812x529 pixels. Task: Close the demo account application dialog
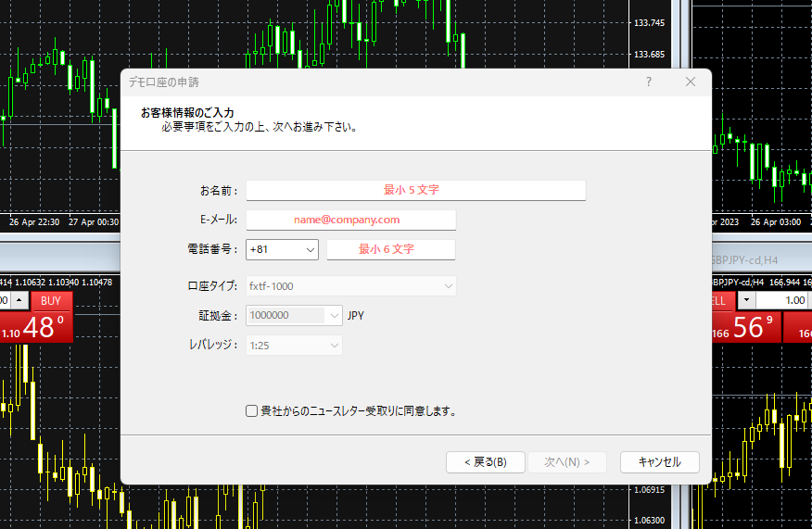pyautogui.click(x=691, y=82)
